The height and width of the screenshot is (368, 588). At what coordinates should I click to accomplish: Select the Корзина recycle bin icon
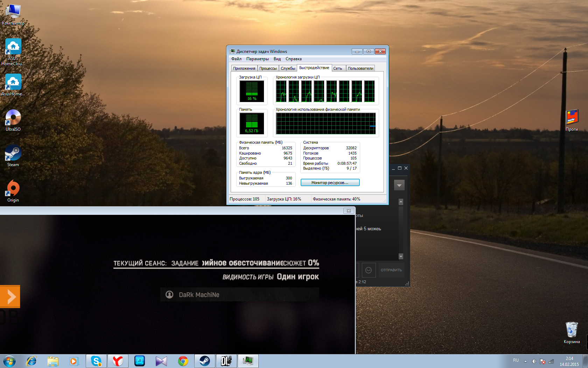click(x=572, y=333)
